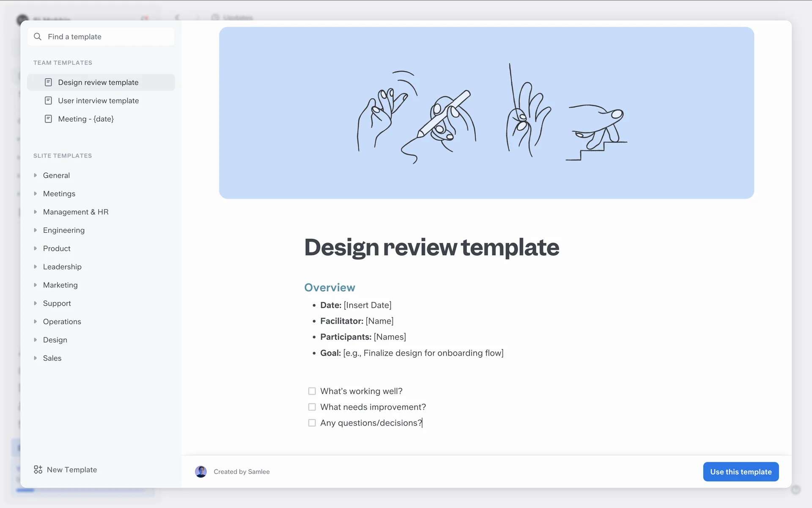The width and height of the screenshot is (812, 508).
Task: Expand the Engineering templates category
Action: [36, 230]
